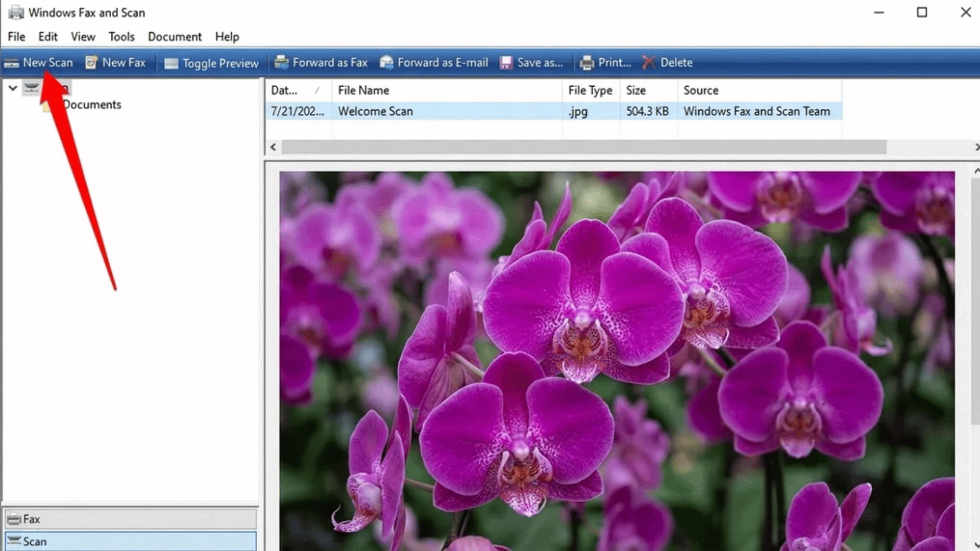
Task: Minimize the Windows Fax and Scan window
Action: pos(878,12)
